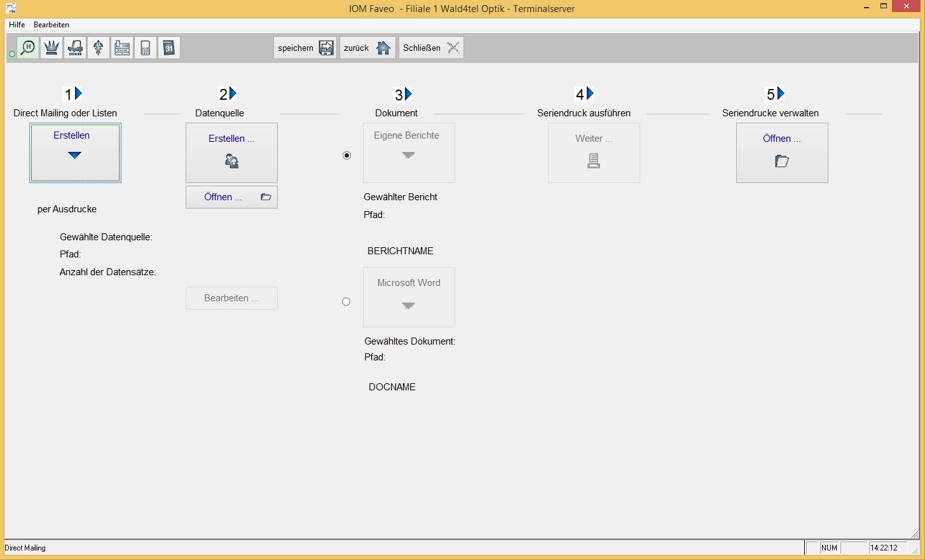Select the Eigene Berichte radio button
Screen dimensions: 925x560
coord(346,155)
